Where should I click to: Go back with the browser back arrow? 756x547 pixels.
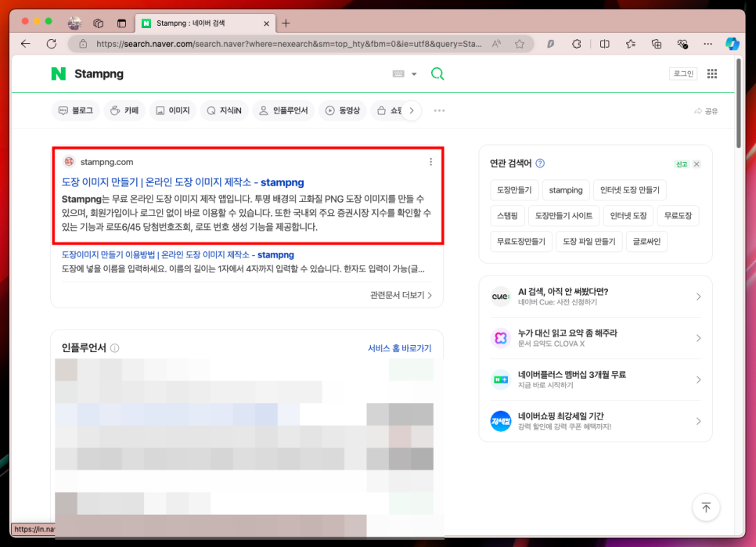point(26,44)
